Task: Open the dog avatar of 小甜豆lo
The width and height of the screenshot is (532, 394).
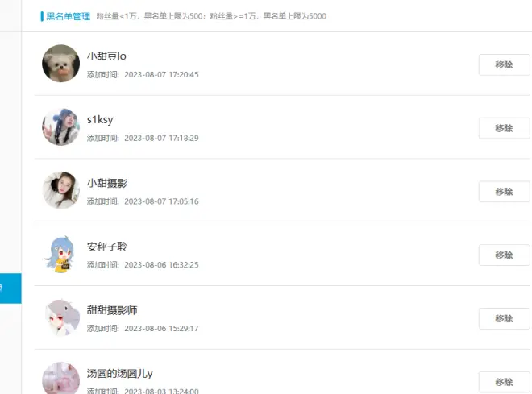Action: (x=60, y=64)
